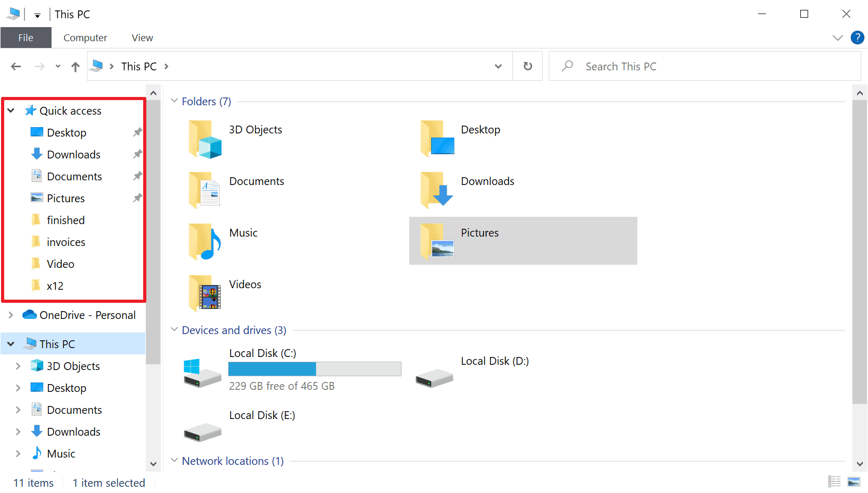The width and height of the screenshot is (868, 493).
Task: Unpin Pictures from Quick access
Action: pos(137,198)
